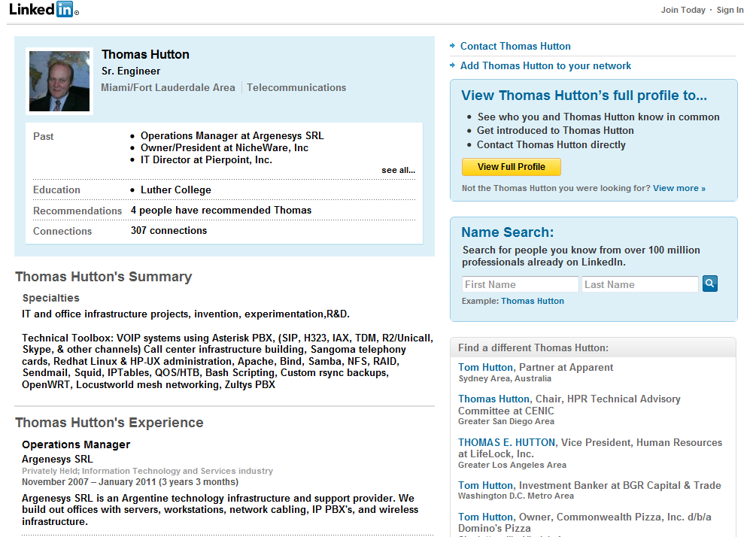Viewport: 756px width, 537px height.
Task: Click the name search magnifier button
Action: (x=709, y=284)
